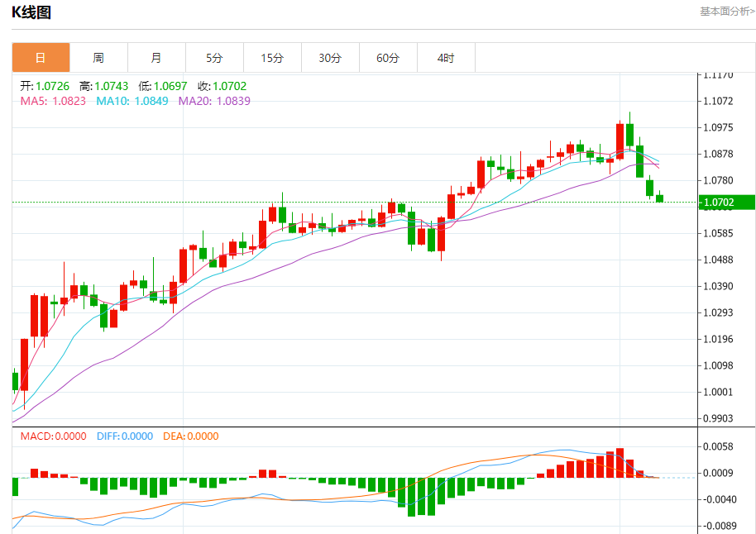Open the 60分 interval tab
756x534 pixels.
pos(388,58)
